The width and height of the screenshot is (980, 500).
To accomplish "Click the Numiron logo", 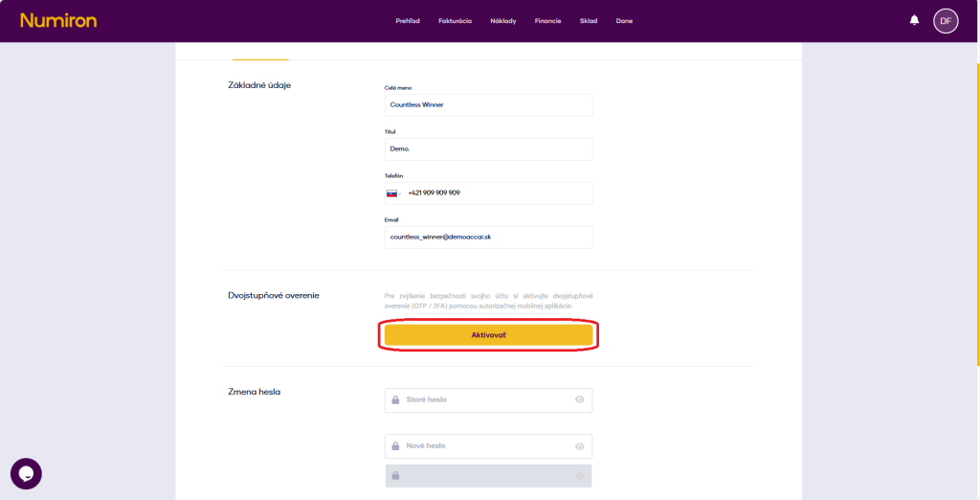I will point(58,20).
